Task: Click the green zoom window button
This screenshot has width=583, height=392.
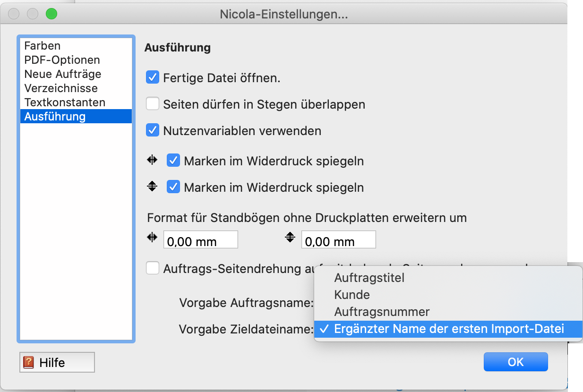Action: point(51,14)
